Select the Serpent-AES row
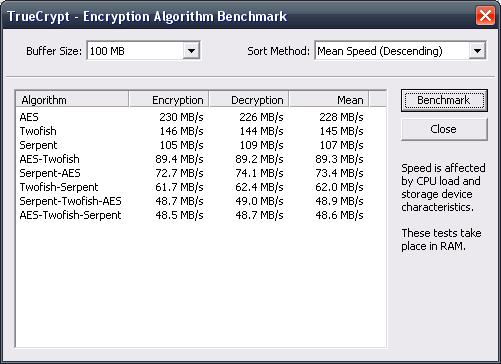Screen dimensions: 501x364 (x=191, y=173)
